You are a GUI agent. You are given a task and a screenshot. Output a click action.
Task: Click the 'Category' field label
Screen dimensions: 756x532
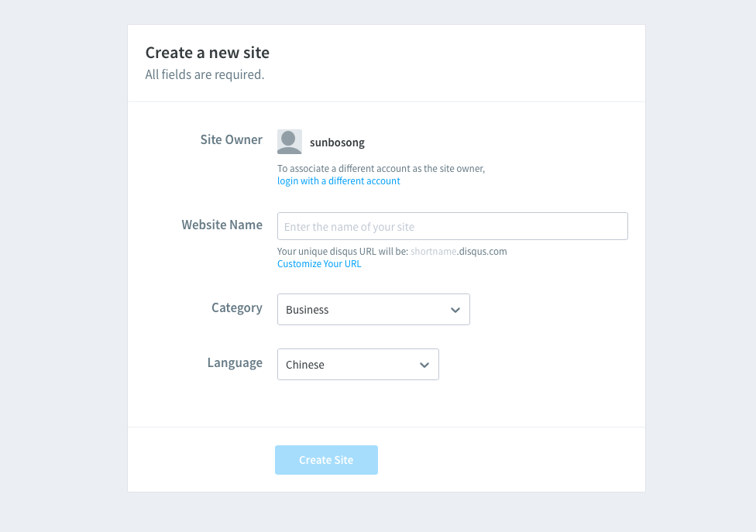pos(237,308)
